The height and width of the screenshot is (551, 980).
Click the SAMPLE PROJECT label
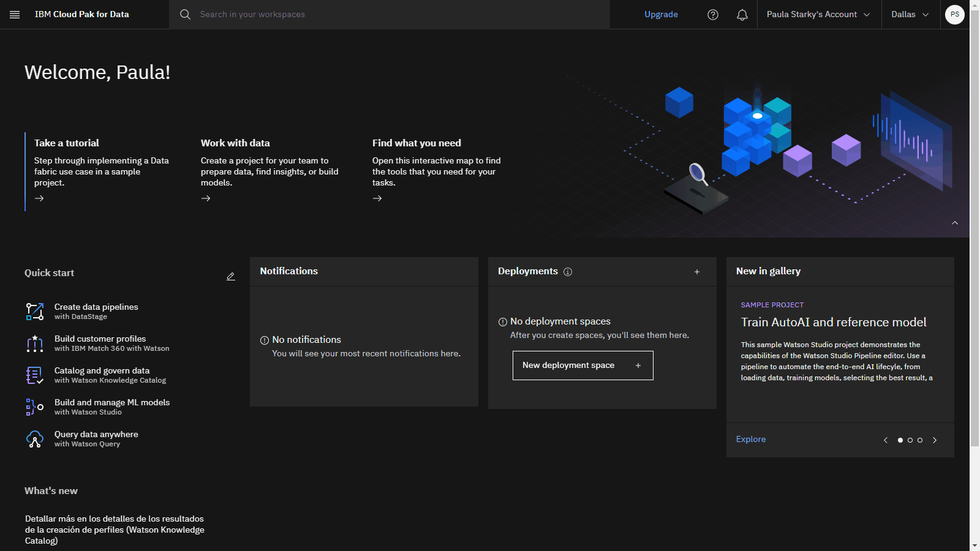tap(772, 305)
